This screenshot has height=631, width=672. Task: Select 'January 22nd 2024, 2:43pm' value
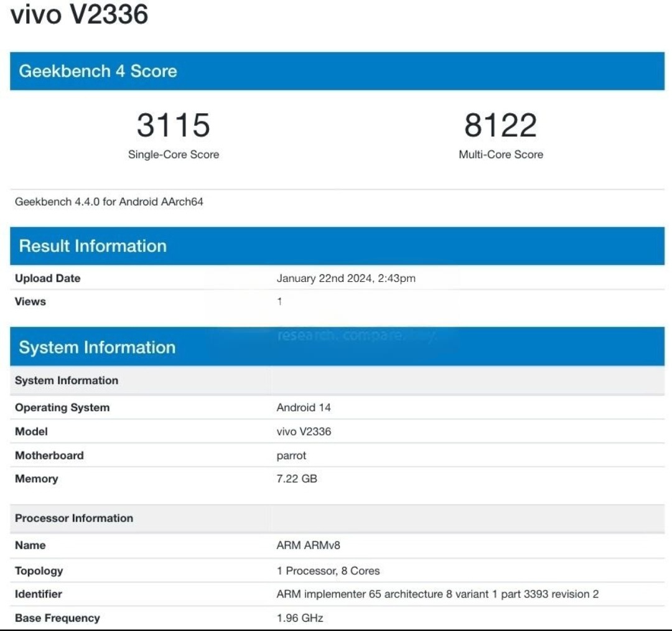coord(346,278)
